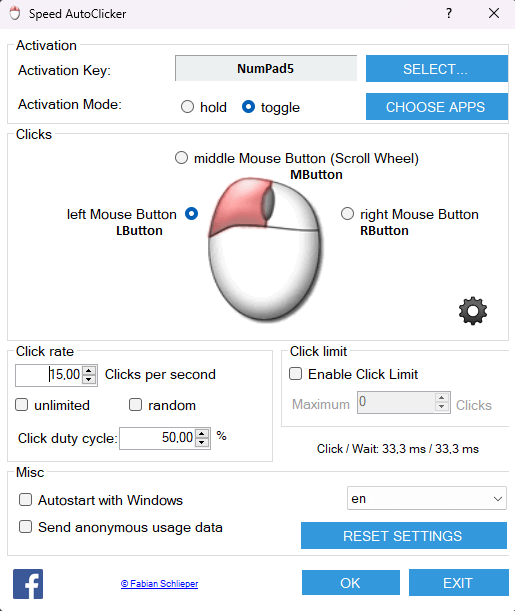Enable the unlimited click rate checkbox
The image size is (515, 611).
pyautogui.click(x=21, y=404)
